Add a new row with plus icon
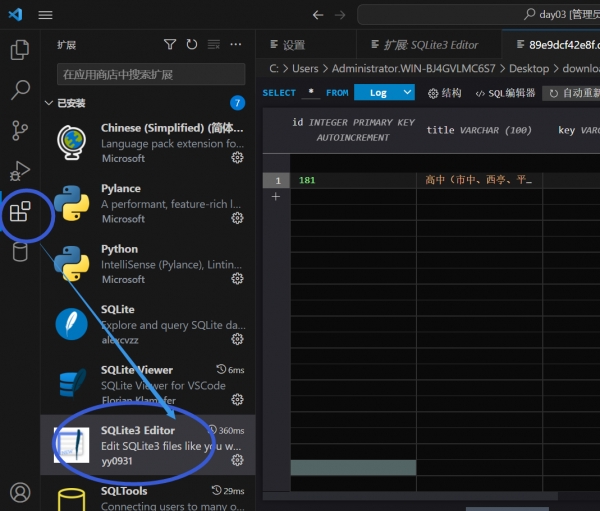Image resolution: width=600 pixels, height=511 pixels. coord(276,197)
